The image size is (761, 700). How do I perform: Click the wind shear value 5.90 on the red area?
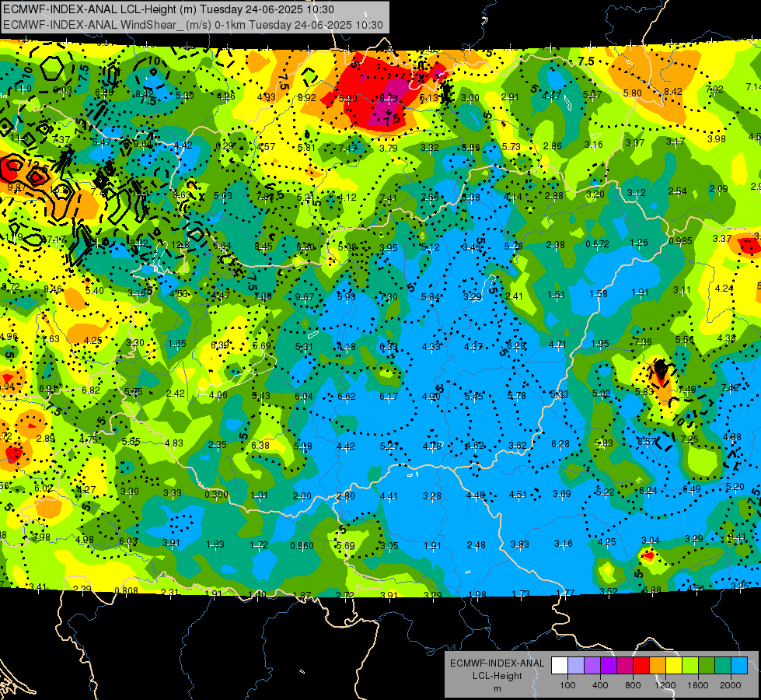pos(348,99)
